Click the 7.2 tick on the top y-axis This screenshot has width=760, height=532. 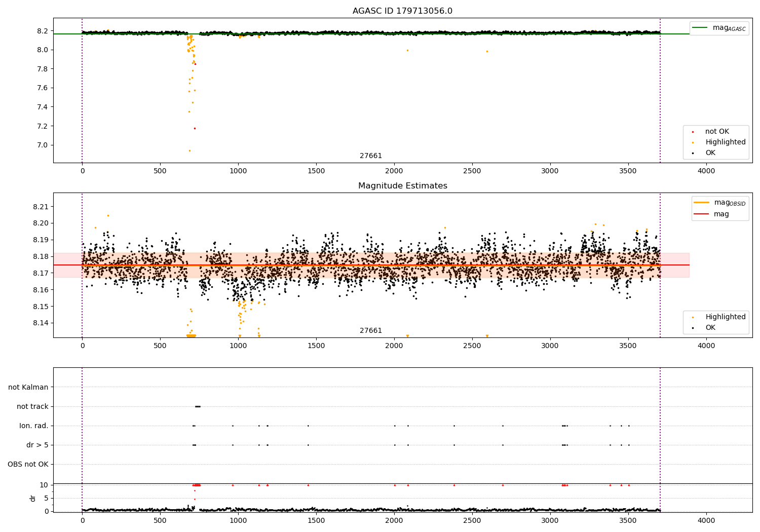43,126
